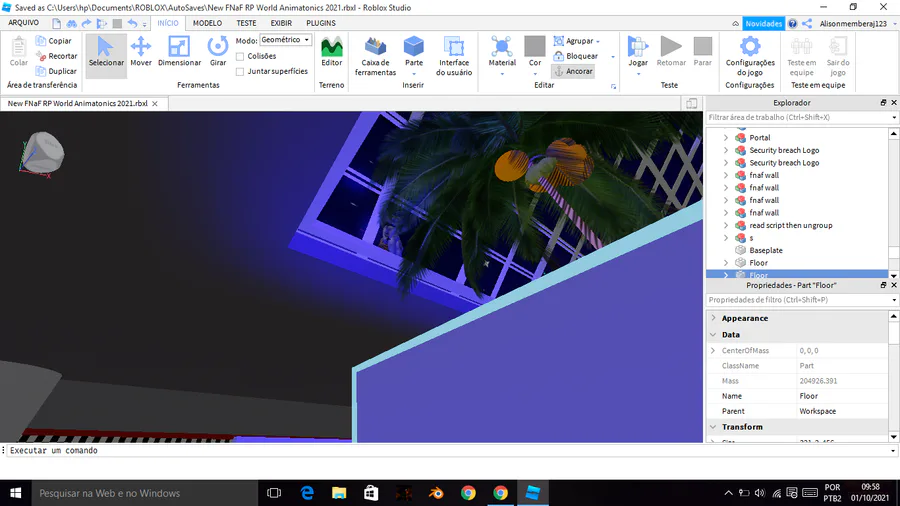
Task: Open the Modo Geométrico dropdown
Action: (285, 40)
